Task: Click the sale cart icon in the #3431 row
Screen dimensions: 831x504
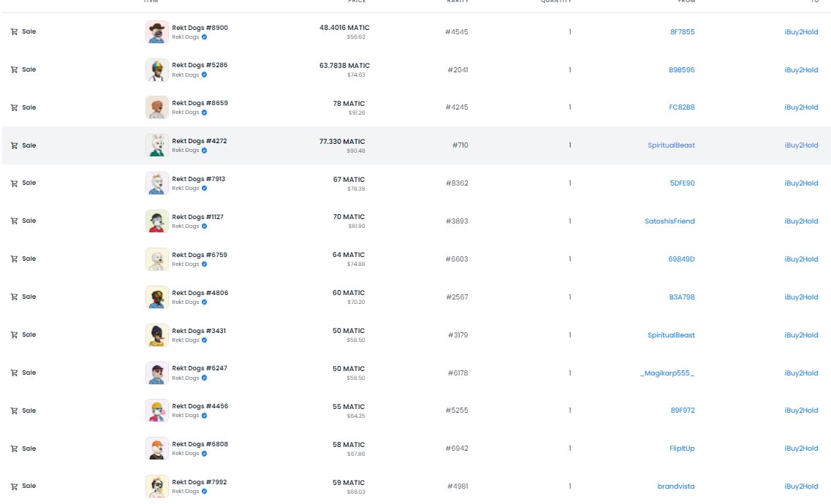Action: (15, 335)
